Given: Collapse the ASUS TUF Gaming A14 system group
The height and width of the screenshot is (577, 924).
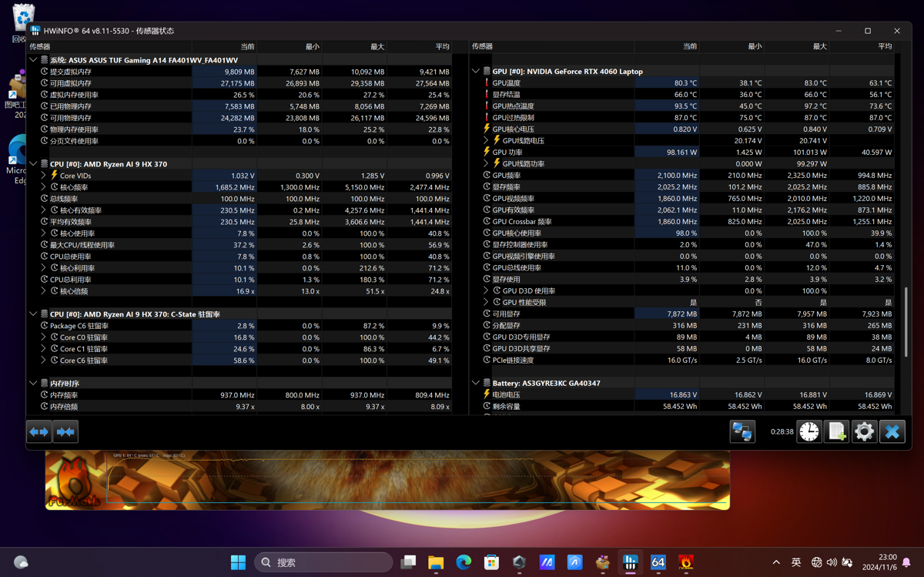Looking at the screenshot, I should [x=33, y=60].
